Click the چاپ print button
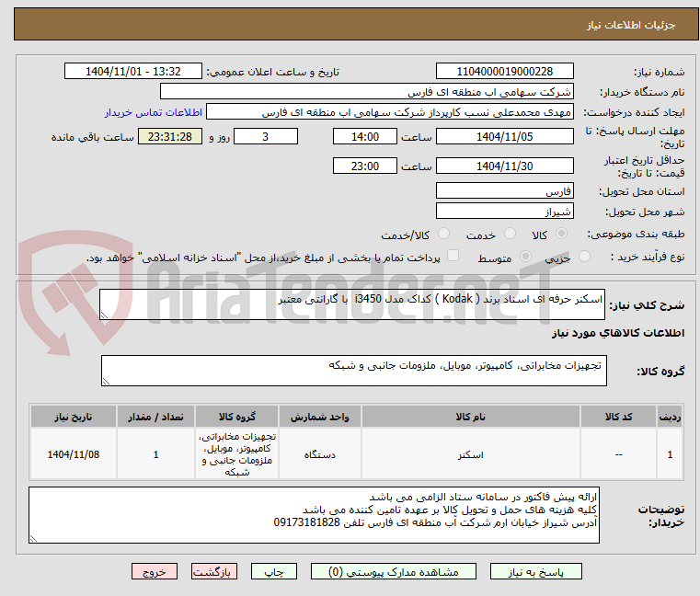 click(274, 571)
